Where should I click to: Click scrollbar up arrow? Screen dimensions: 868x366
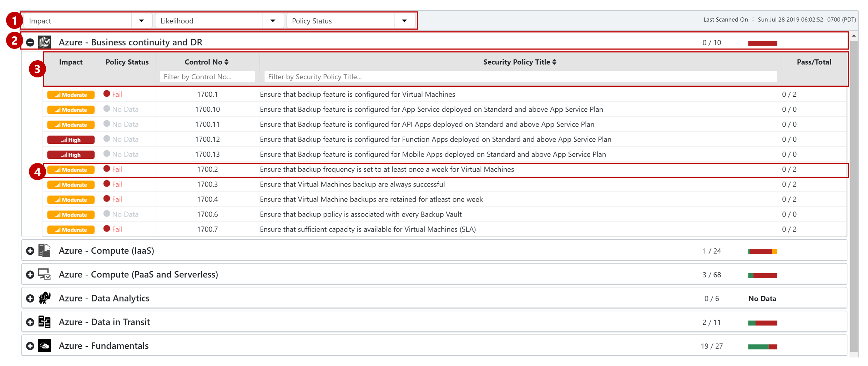click(854, 36)
